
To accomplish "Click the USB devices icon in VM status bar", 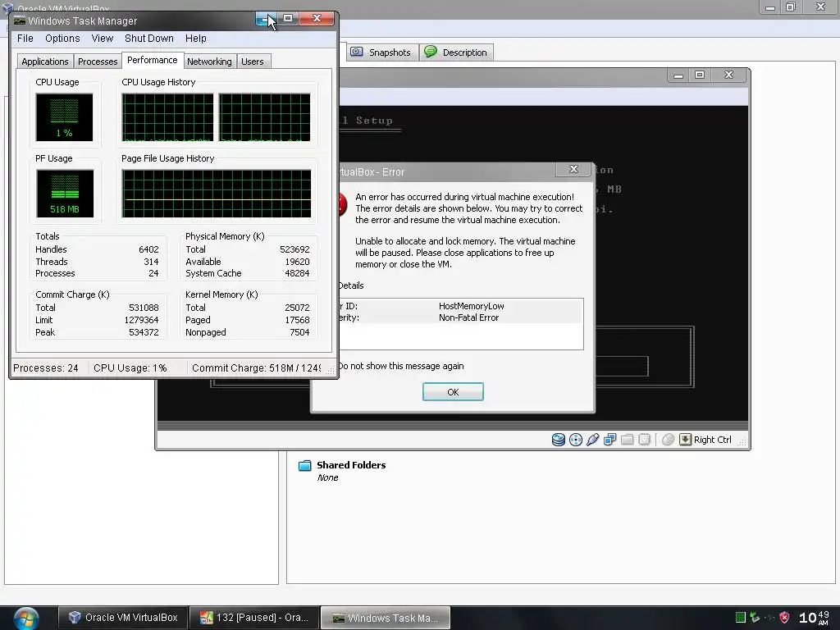I will (592, 440).
